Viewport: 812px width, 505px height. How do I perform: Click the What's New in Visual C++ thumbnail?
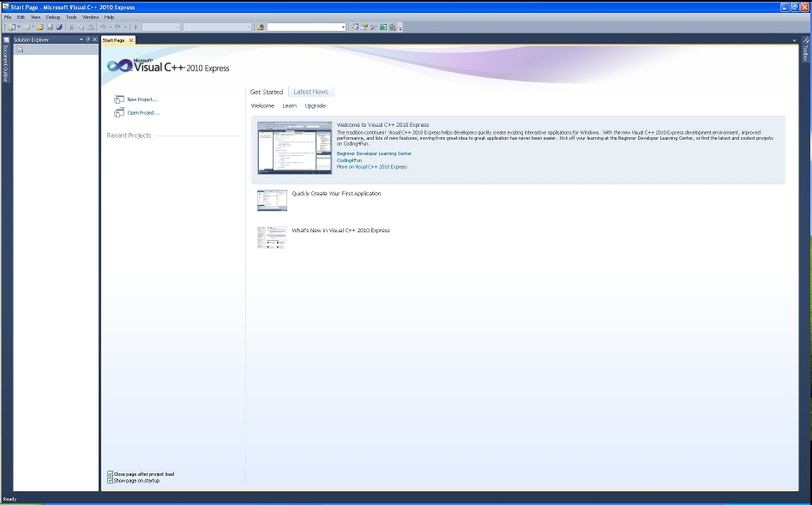point(272,237)
